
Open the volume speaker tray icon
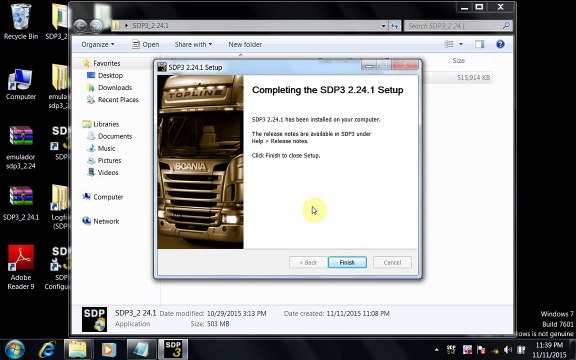click(x=508, y=350)
